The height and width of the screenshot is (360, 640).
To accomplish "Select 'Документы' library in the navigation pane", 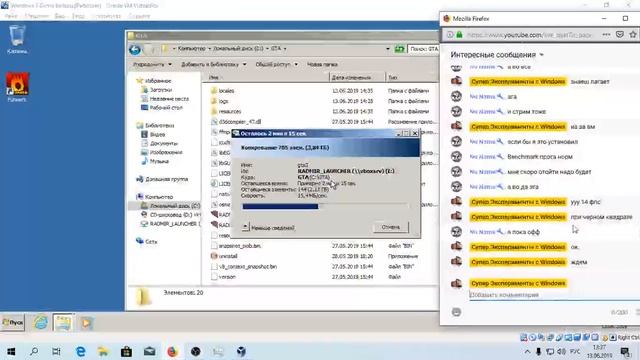I will (160, 143).
